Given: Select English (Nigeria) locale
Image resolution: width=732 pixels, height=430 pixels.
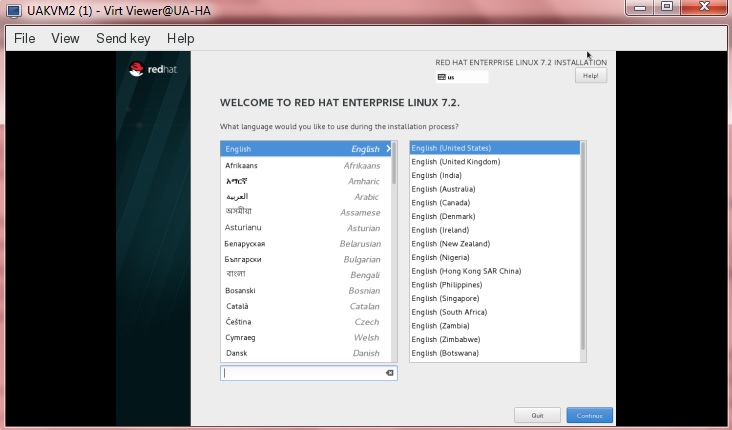Looking at the screenshot, I should click(x=495, y=257).
